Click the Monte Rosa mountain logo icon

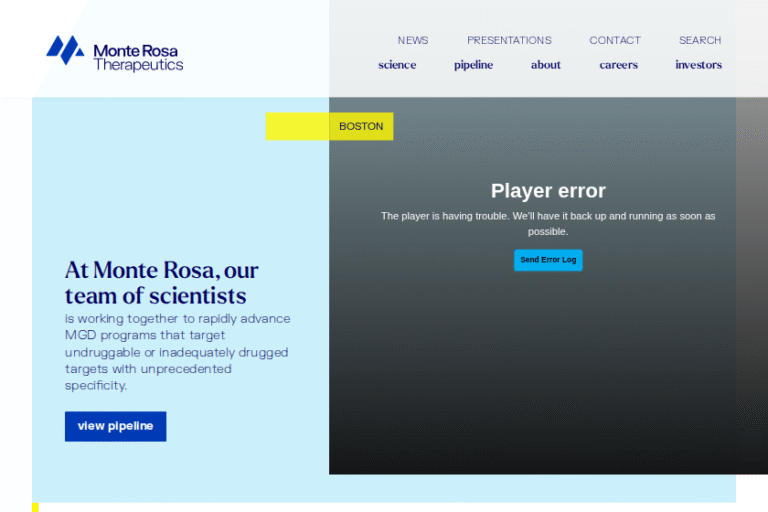click(65, 50)
